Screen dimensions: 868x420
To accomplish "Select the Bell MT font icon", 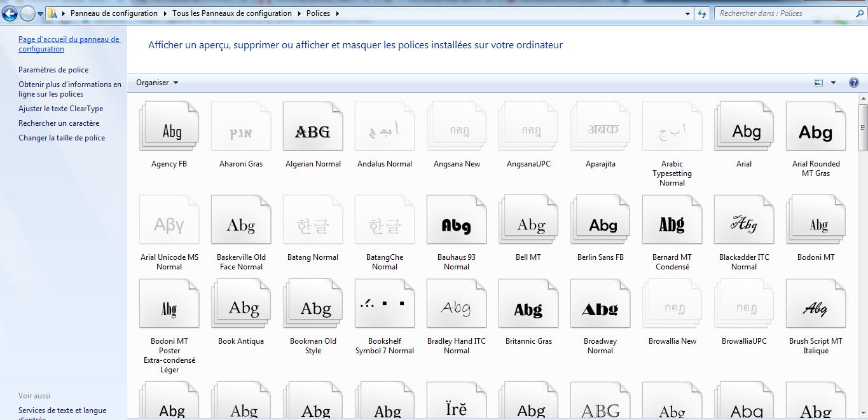I will (528, 220).
